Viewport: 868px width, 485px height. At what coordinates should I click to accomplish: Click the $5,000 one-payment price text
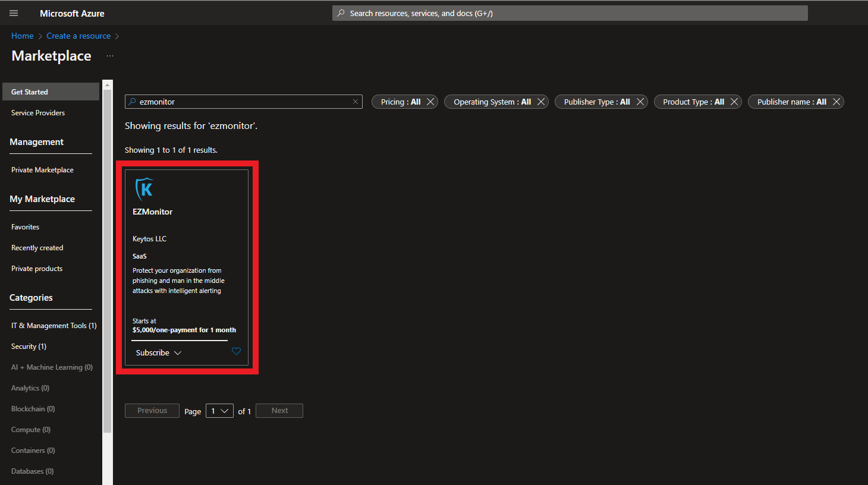click(184, 330)
